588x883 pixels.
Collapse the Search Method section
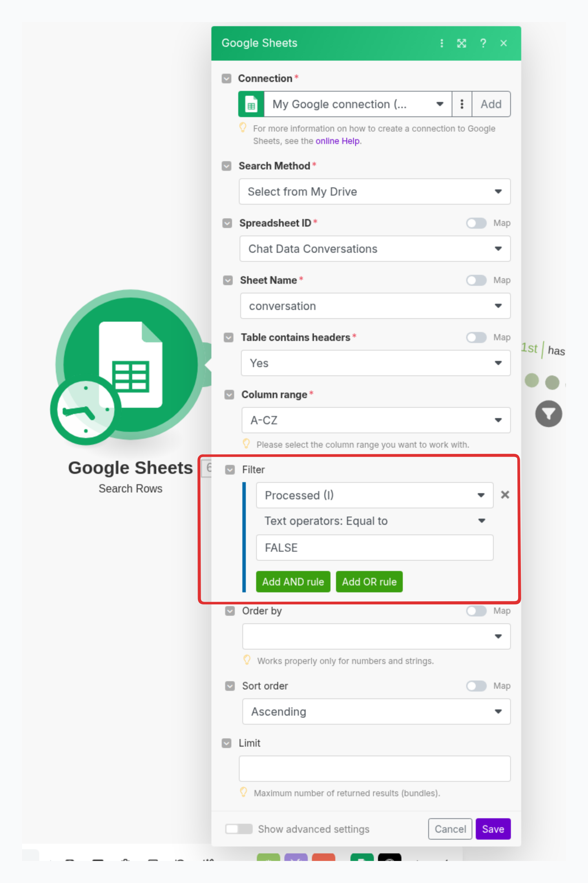tap(226, 166)
